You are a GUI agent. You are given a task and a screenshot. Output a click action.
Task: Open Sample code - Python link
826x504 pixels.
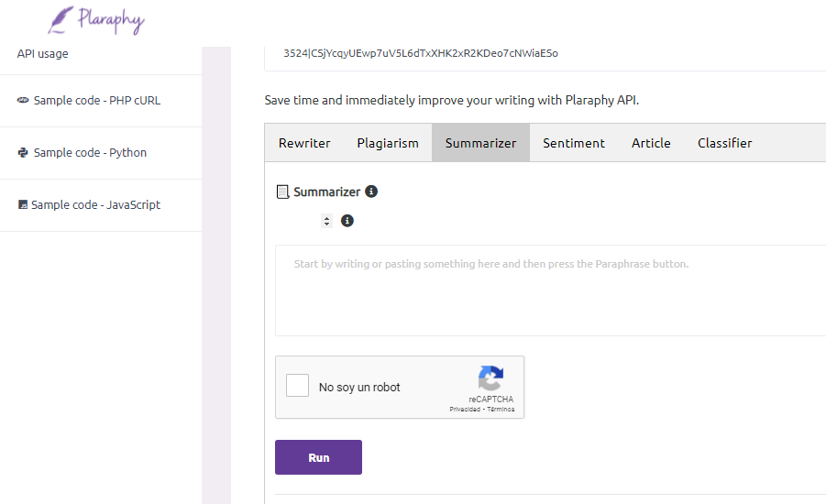coord(90,153)
